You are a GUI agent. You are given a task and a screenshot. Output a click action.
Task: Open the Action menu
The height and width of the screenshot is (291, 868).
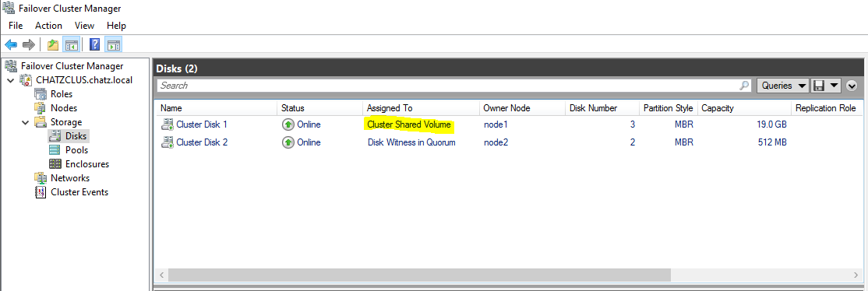coord(49,26)
